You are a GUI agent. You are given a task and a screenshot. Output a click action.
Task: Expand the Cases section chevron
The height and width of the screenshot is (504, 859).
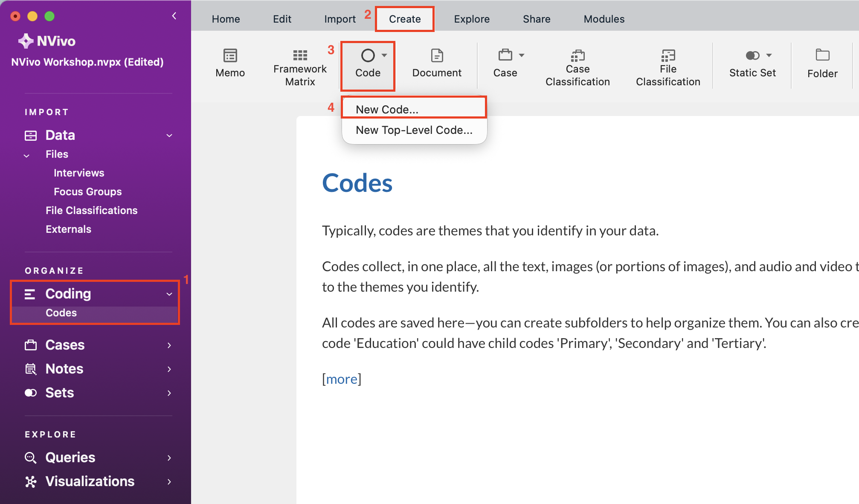pyautogui.click(x=169, y=345)
